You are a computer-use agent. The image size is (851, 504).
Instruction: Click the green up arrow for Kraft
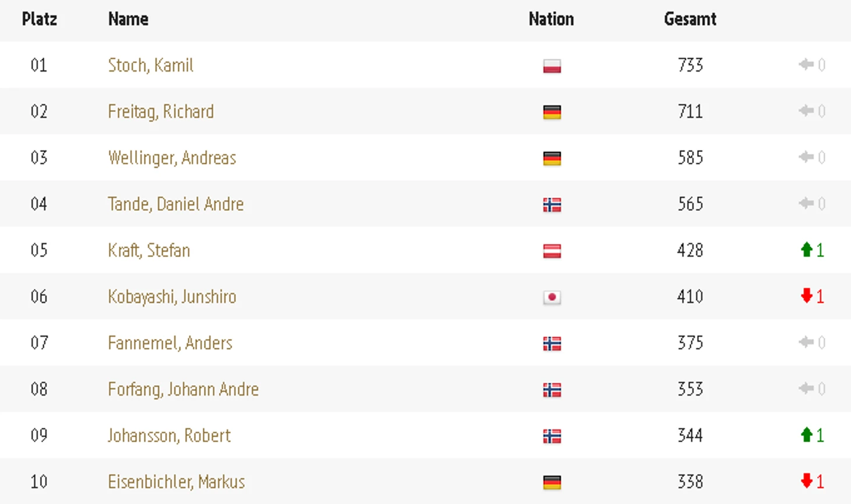pos(806,250)
